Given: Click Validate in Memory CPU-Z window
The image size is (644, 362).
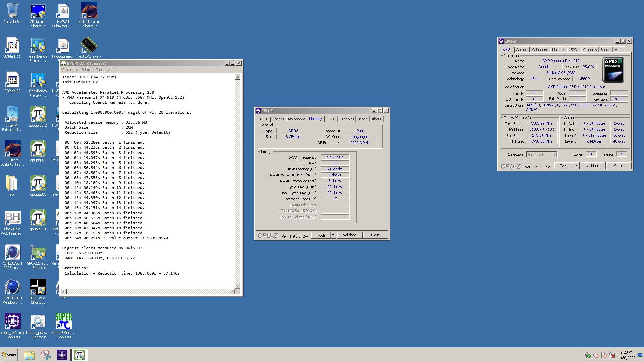Looking at the screenshot, I should pyautogui.click(x=350, y=235).
